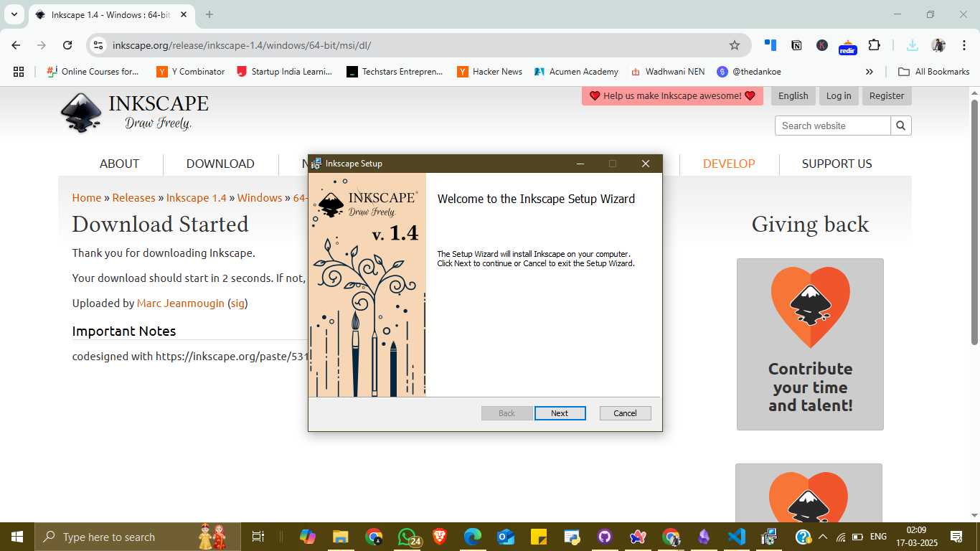Open All Bookmarks folder
The height and width of the screenshot is (551, 980).
[x=933, y=72]
